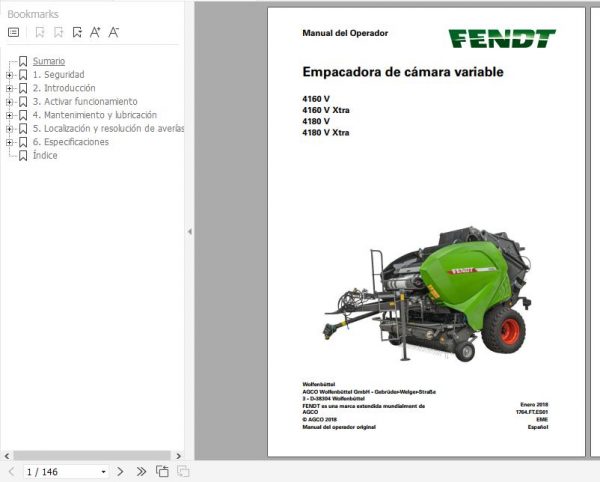Image resolution: width=600 pixels, height=482 pixels.
Task: Increase bookmark text size
Action: click(95, 33)
